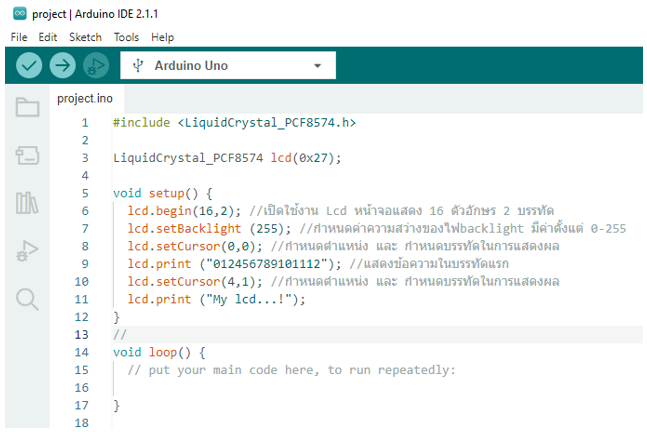Open the Boards Manager sidebar icon

(x=27, y=156)
